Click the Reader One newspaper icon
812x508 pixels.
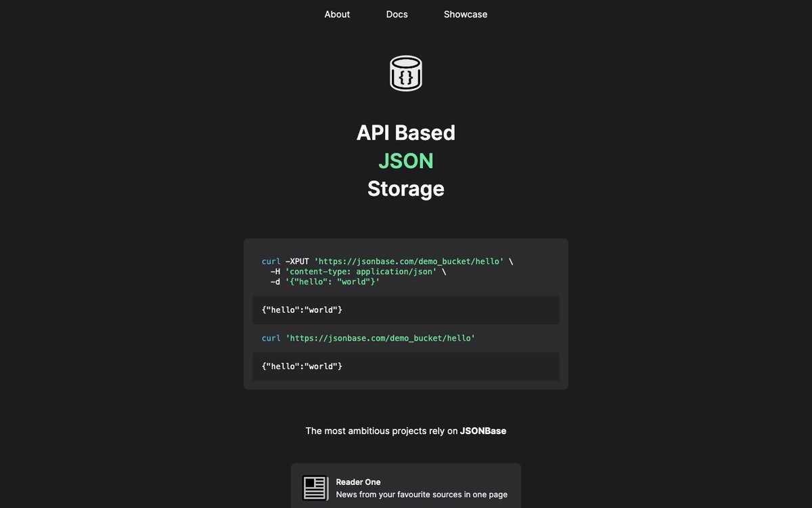click(x=315, y=487)
